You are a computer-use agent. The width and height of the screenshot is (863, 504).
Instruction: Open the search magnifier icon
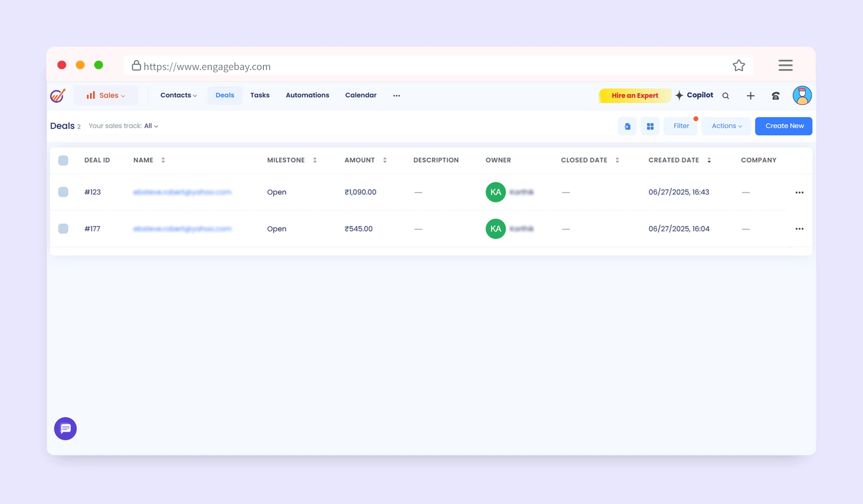pos(726,96)
